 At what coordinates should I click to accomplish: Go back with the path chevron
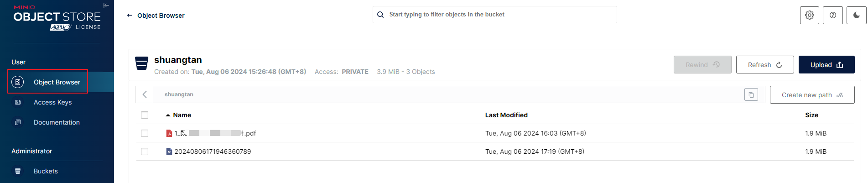click(x=145, y=94)
